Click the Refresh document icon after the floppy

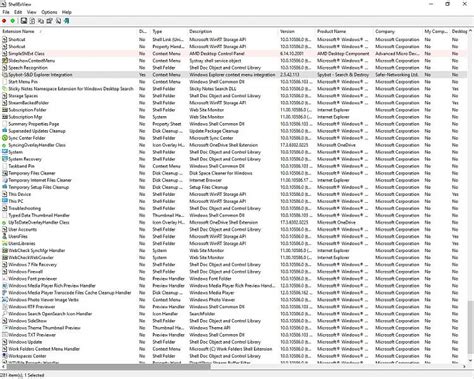(x=32, y=21)
